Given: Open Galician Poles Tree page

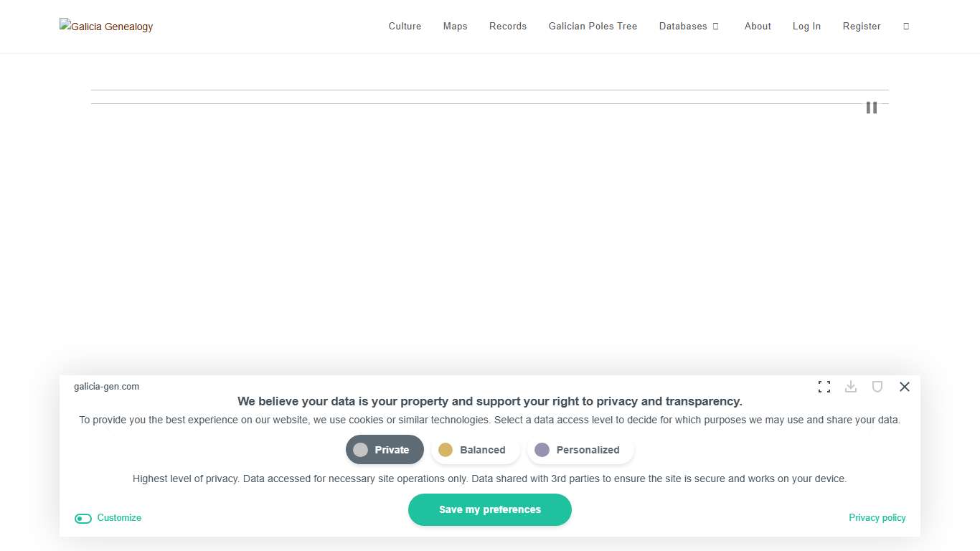Looking at the screenshot, I should [593, 27].
